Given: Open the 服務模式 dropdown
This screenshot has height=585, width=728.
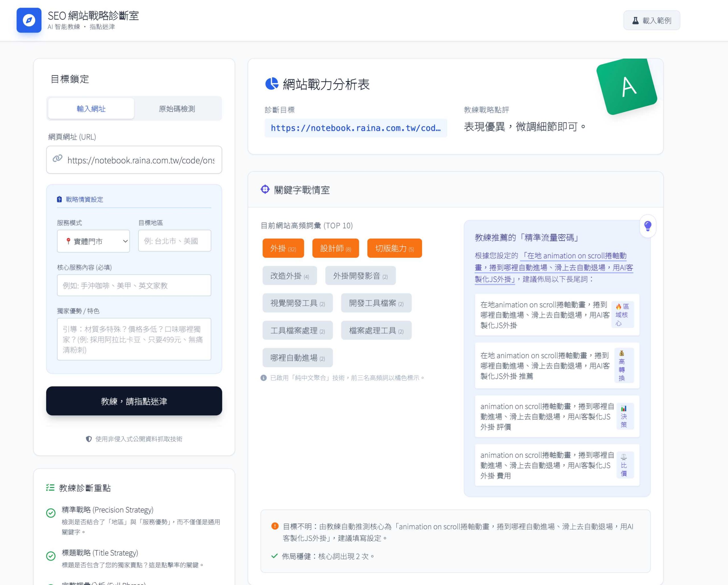Looking at the screenshot, I should point(93,241).
